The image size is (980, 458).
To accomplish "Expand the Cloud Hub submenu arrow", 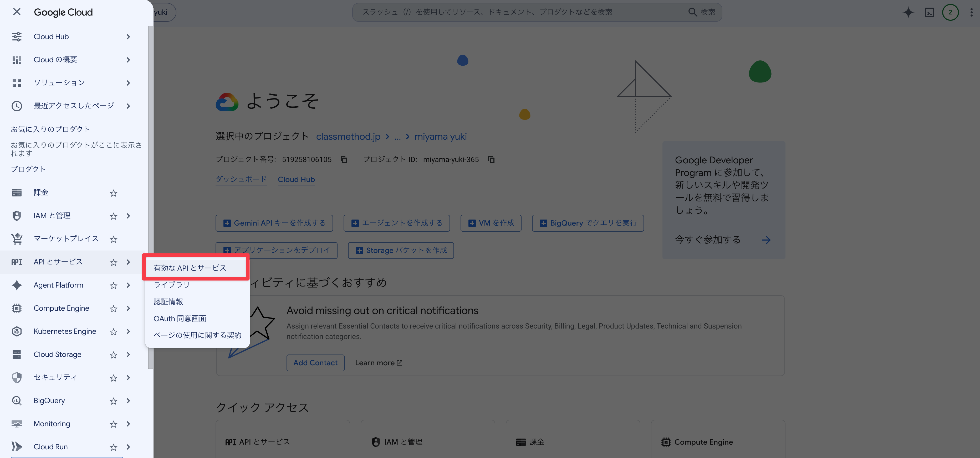I will point(128,37).
